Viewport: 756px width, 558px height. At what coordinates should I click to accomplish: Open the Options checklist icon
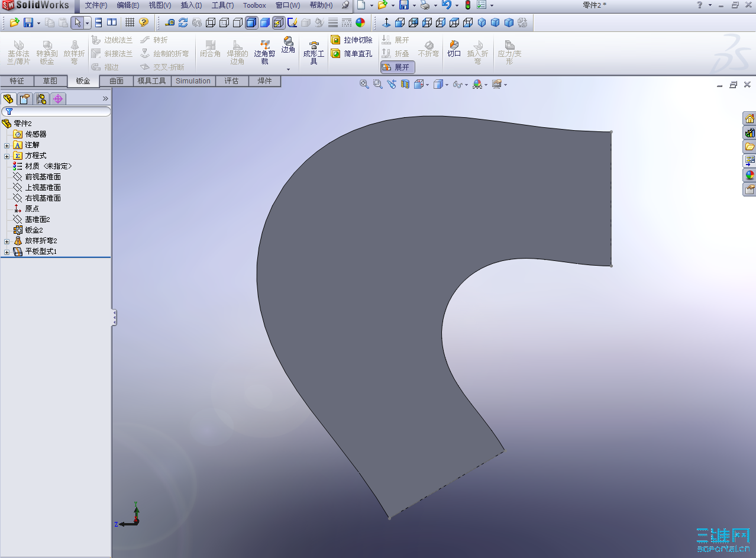click(482, 5)
